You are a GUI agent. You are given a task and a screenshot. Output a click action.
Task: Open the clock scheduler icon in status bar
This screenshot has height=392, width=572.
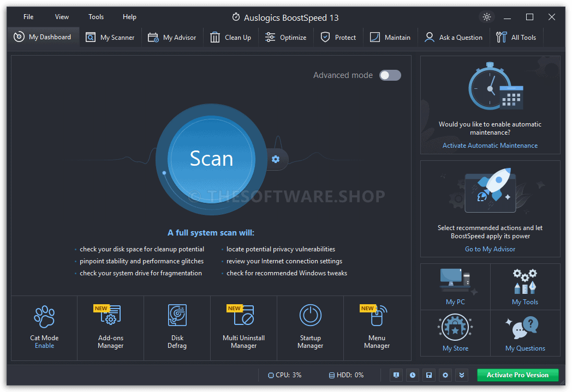coord(412,375)
